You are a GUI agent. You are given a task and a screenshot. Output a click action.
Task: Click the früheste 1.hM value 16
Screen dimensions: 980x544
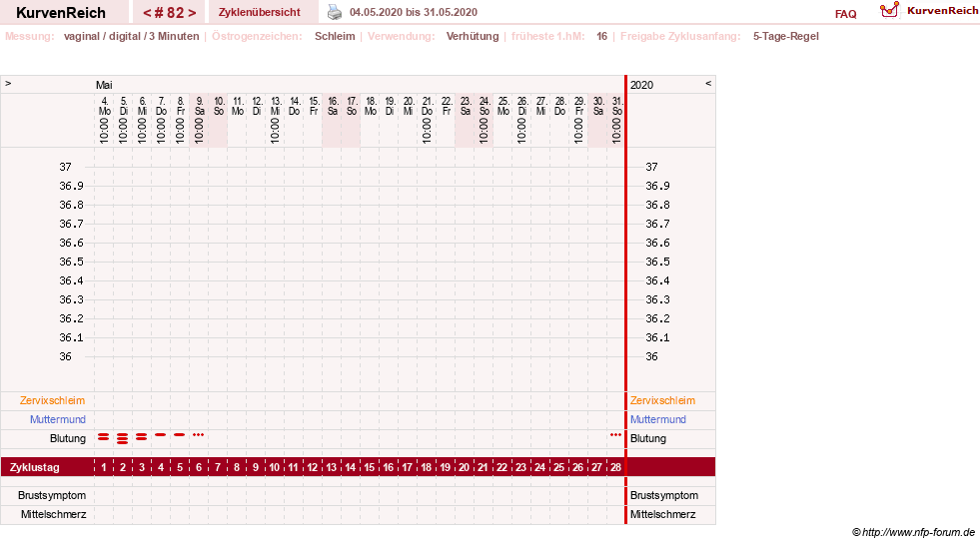(601, 36)
